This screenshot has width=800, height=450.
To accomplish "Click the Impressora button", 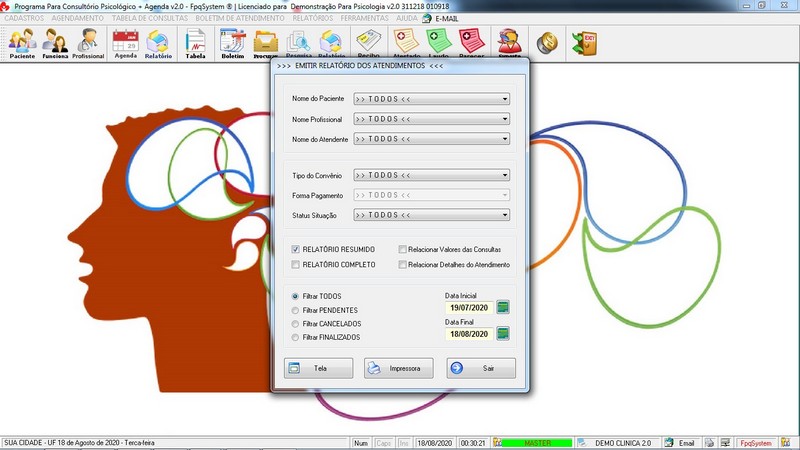I will (398, 368).
